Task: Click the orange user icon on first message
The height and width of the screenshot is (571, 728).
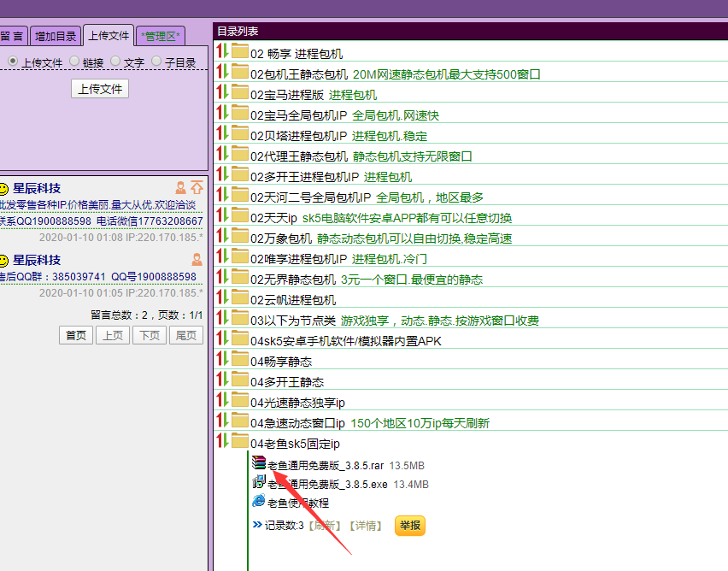Action: tap(180, 187)
